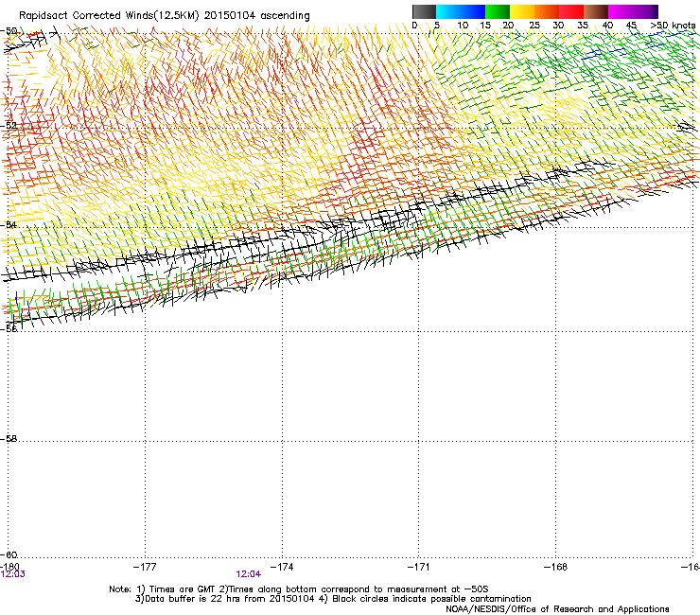Click the chart title 'Rapidscat Corrected Winds(12.5KM)'
700x615 pixels.
[x=109, y=16]
